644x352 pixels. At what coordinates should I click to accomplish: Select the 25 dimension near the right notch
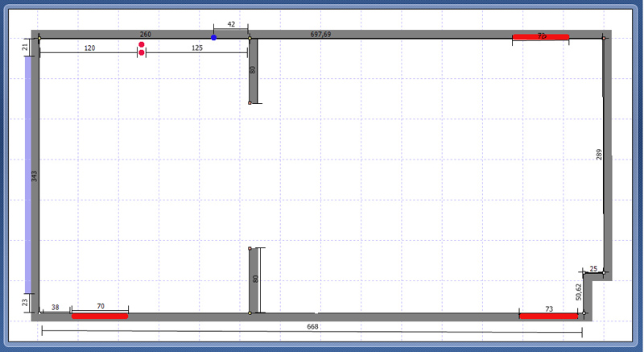point(593,268)
